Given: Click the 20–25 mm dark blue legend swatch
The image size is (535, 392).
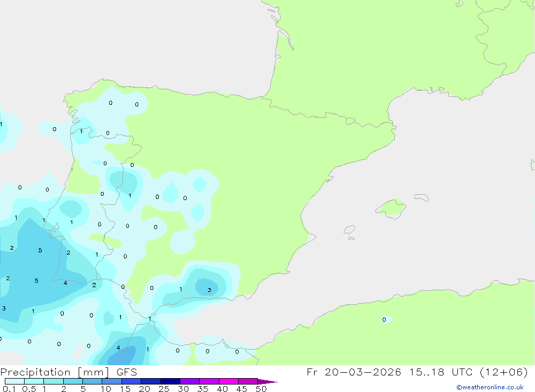Looking at the screenshot, I should [x=151, y=381].
